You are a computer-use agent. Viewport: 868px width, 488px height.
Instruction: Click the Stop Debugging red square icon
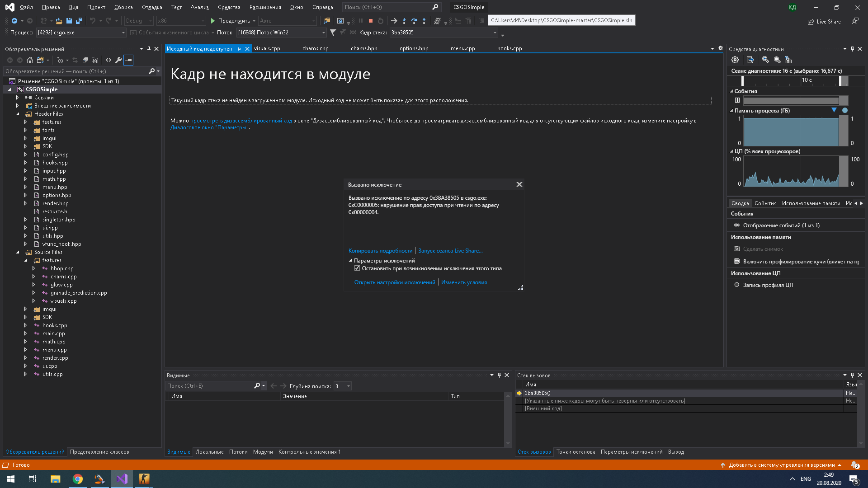click(x=371, y=21)
